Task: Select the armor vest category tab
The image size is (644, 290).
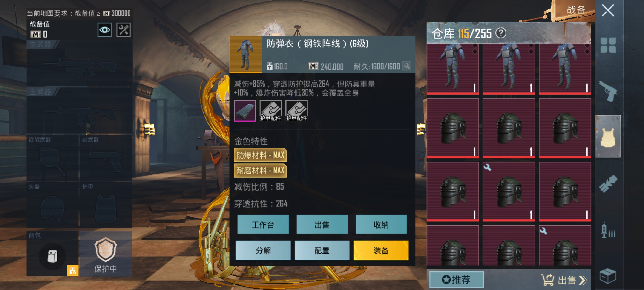Action: pyautogui.click(x=608, y=136)
